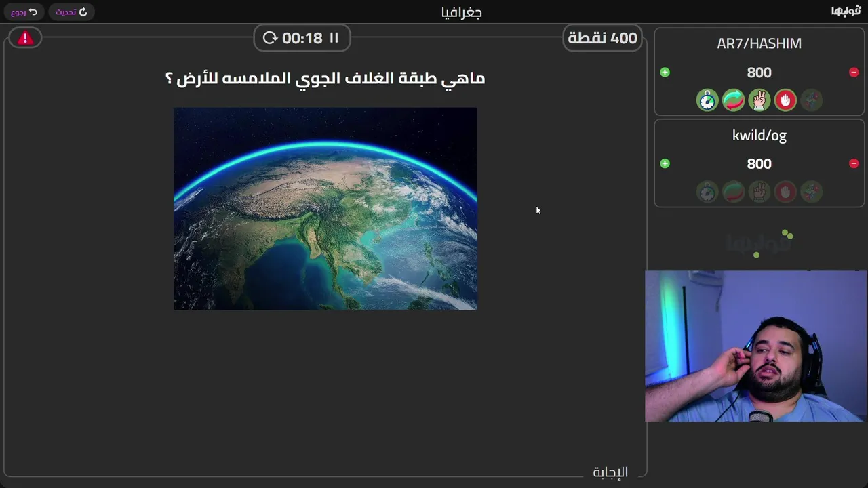Viewport: 868px width, 488px height.
Task: Click the red warning report icon
Action: [x=25, y=38]
